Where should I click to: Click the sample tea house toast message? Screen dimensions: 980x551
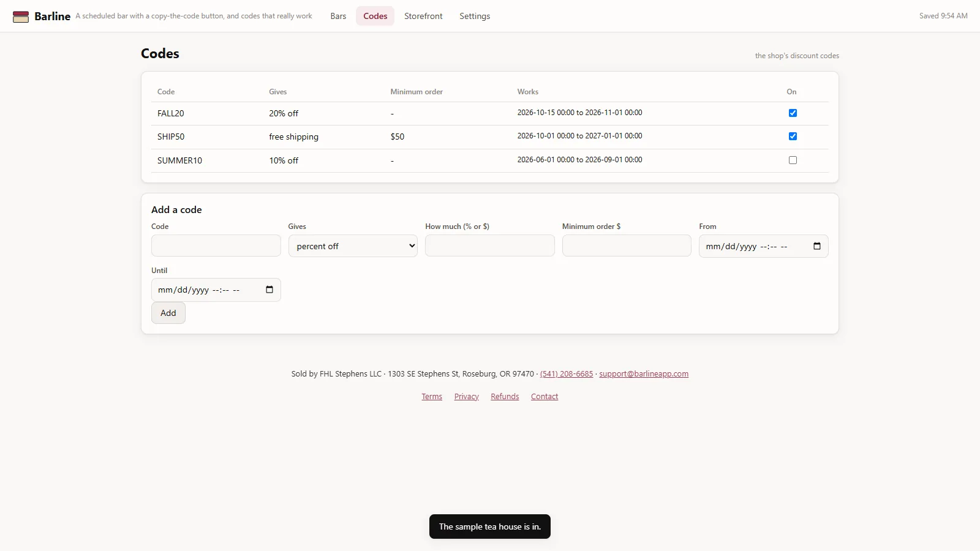click(490, 527)
